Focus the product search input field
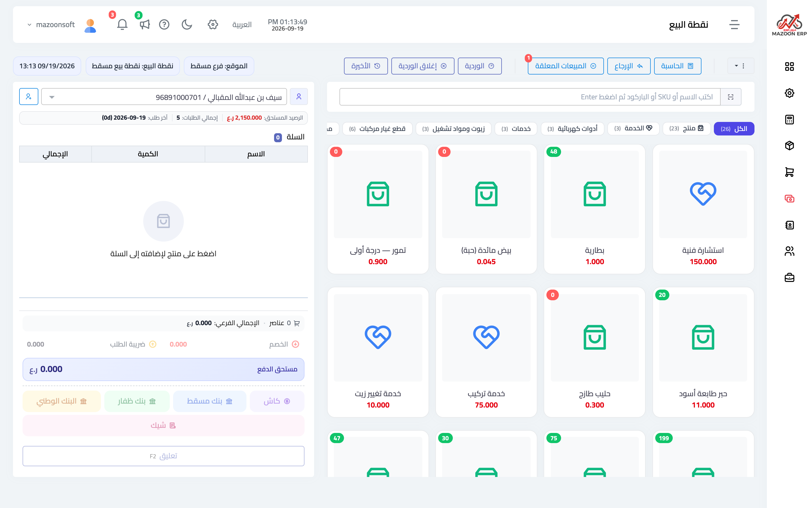The height and width of the screenshot is (508, 812). click(530, 97)
